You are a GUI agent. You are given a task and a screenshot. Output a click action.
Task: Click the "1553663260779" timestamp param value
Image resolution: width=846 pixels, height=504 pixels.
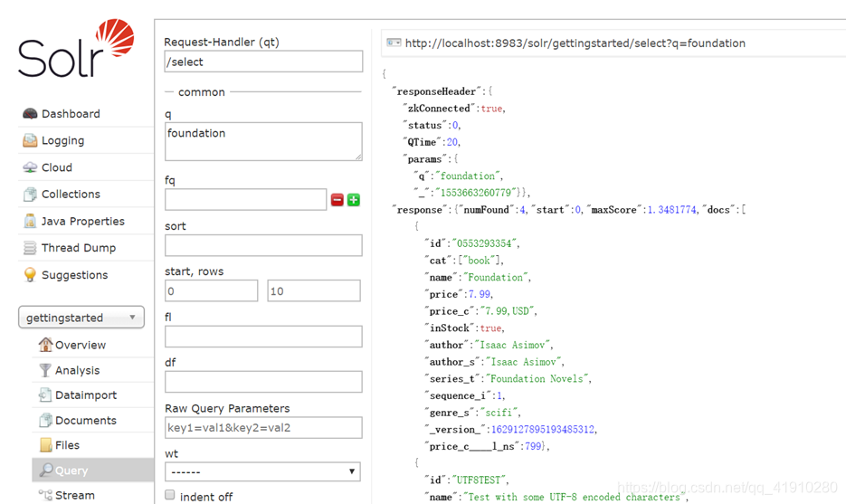[475, 193]
